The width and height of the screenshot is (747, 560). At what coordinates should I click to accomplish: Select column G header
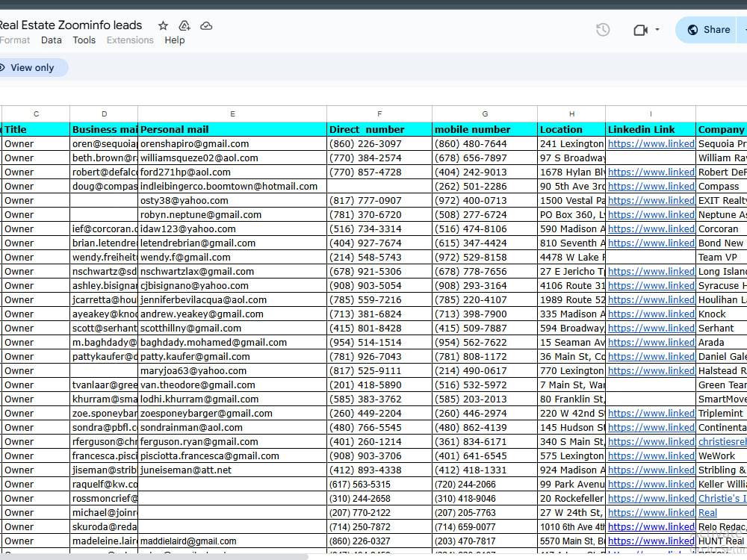point(485,113)
